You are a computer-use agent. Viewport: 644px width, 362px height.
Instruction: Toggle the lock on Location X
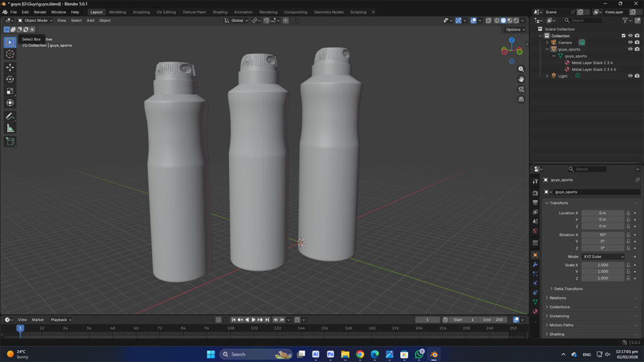[x=628, y=213]
